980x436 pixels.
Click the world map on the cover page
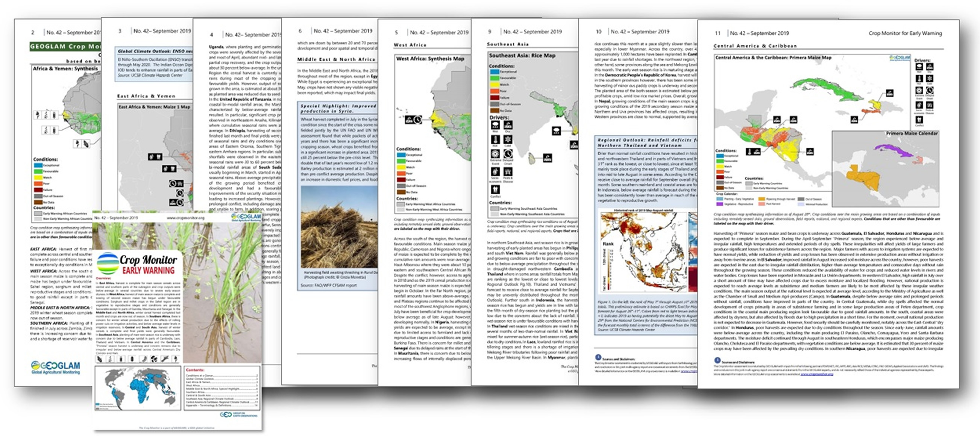[138, 388]
